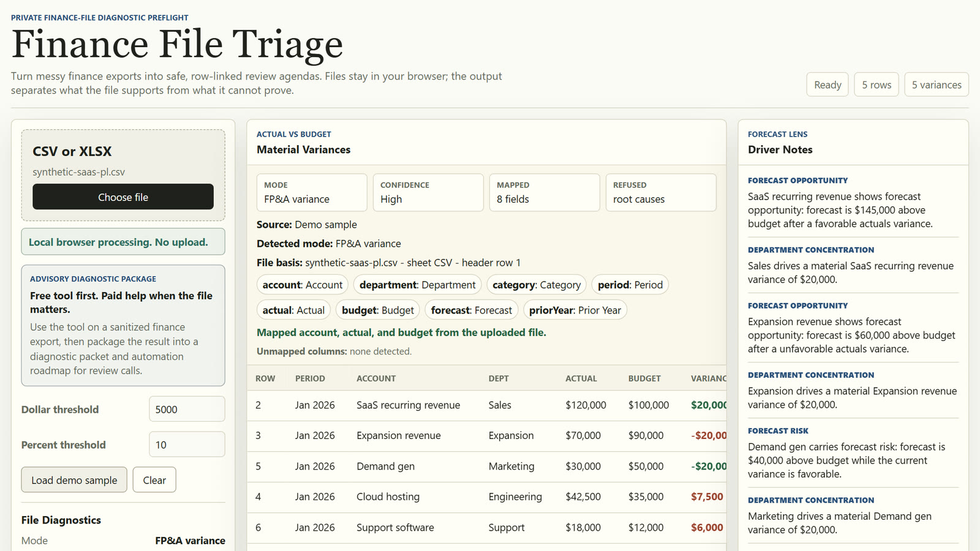Edit the Percent threshold field
Screen dimensions: 980x551
click(x=187, y=444)
